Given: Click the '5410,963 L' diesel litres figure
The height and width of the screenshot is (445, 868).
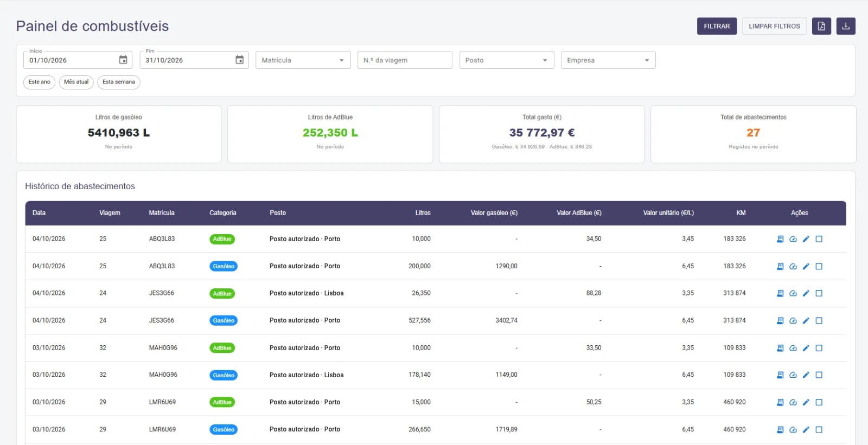Looking at the screenshot, I should (x=119, y=133).
